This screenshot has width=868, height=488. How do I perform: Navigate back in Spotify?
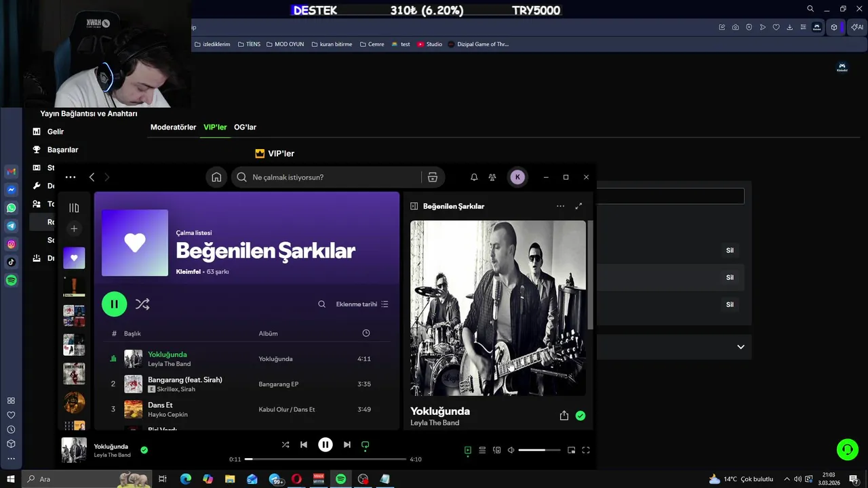click(x=92, y=177)
